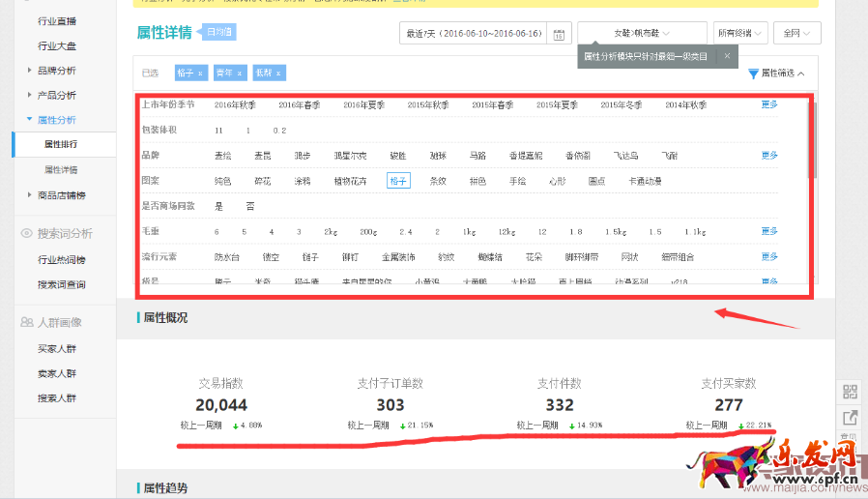This screenshot has width=868, height=499.
Task: Click the share icon on right edge
Action: (850, 418)
